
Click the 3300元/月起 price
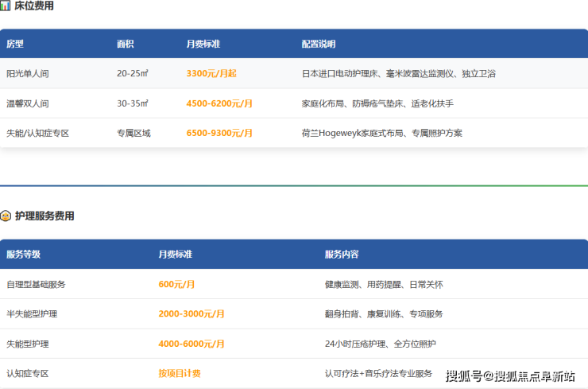point(211,73)
